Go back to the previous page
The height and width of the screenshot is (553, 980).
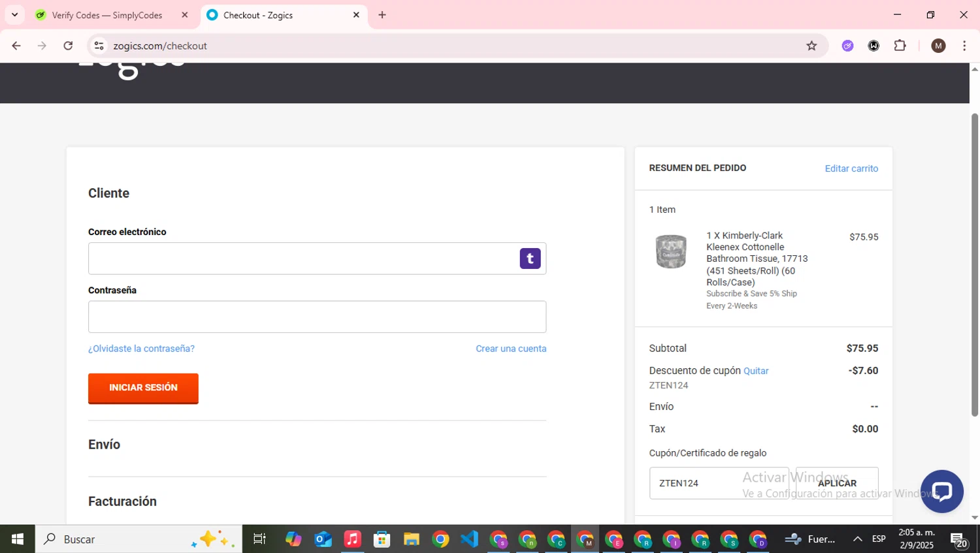pyautogui.click(x=16, y=46)
